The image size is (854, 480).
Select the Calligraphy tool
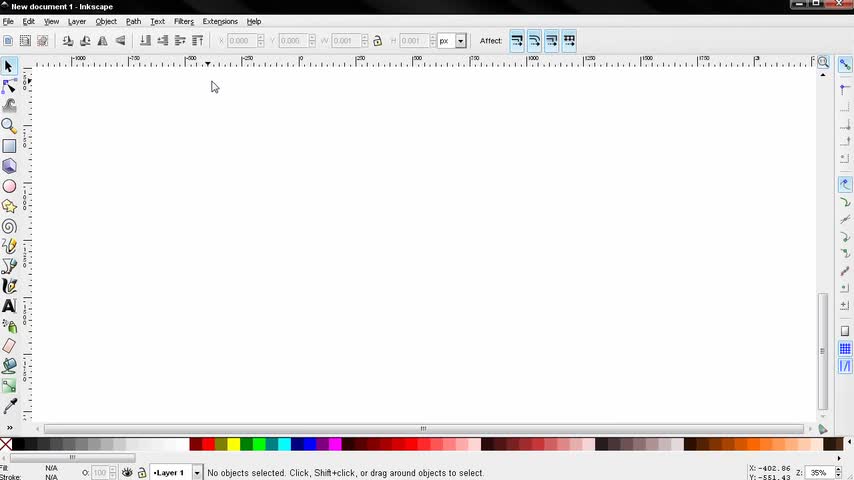tap(9, 286)
